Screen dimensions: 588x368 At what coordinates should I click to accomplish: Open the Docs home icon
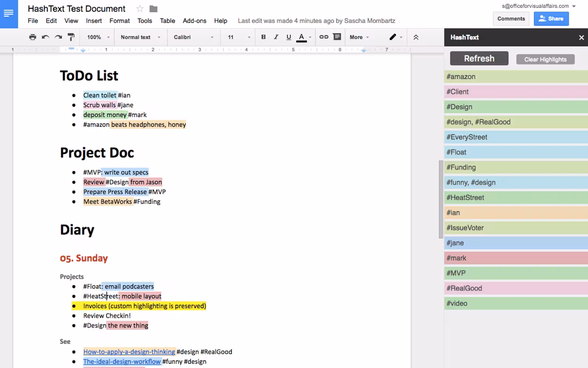coord(9,14)
